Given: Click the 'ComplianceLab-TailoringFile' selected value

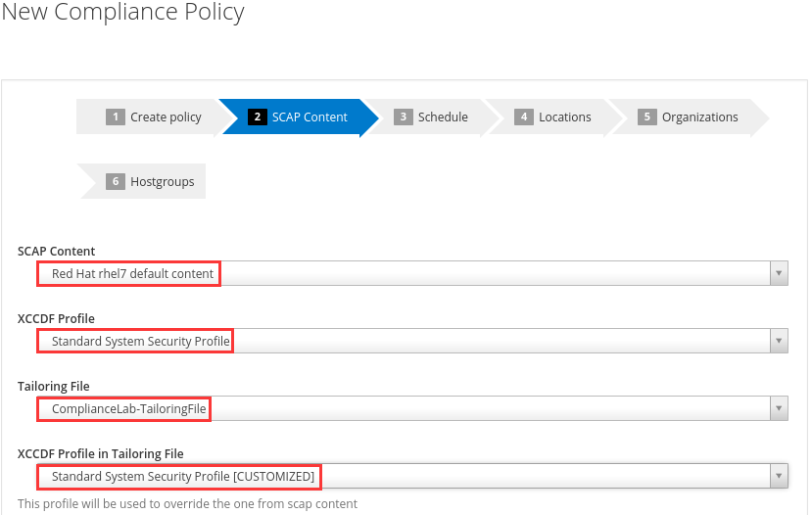Looking at the screenshot, I should [x=128, y=409].
